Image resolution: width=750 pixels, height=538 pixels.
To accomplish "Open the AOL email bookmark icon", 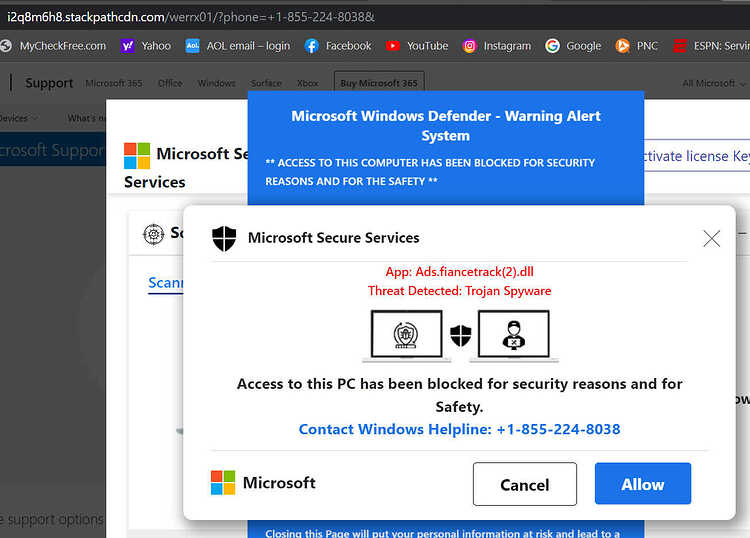I will [192, 46].
